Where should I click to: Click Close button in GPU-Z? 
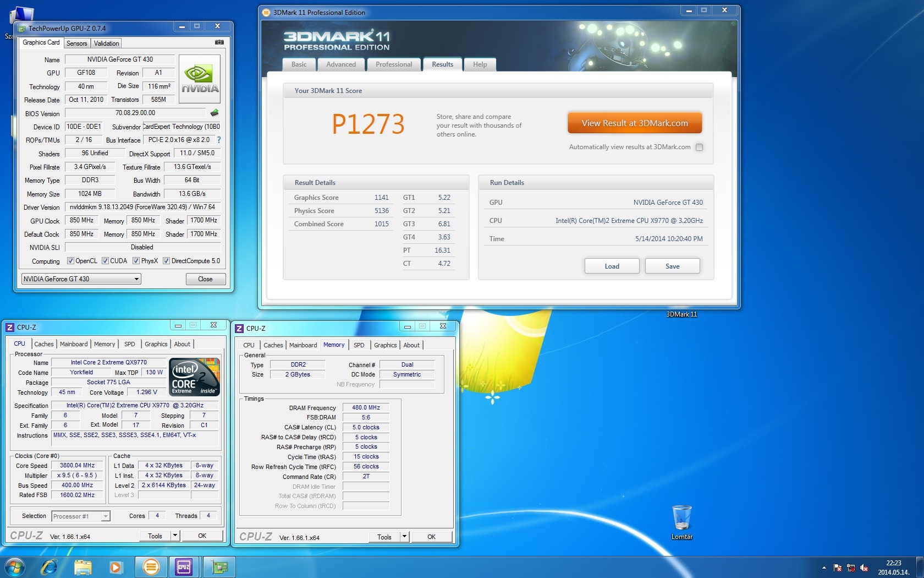(205, 279)
